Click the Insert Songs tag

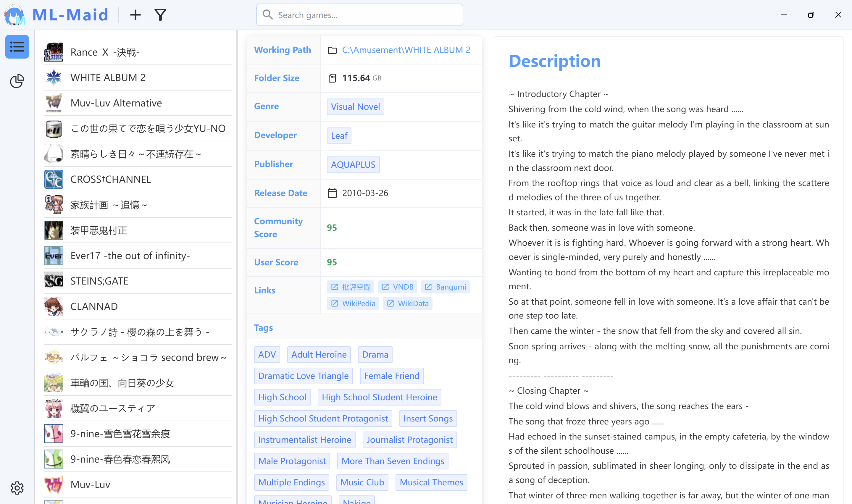click(428, 419)
